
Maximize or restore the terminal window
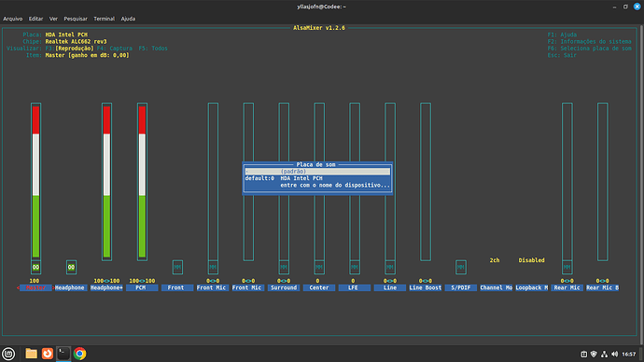tap(625, 7)
